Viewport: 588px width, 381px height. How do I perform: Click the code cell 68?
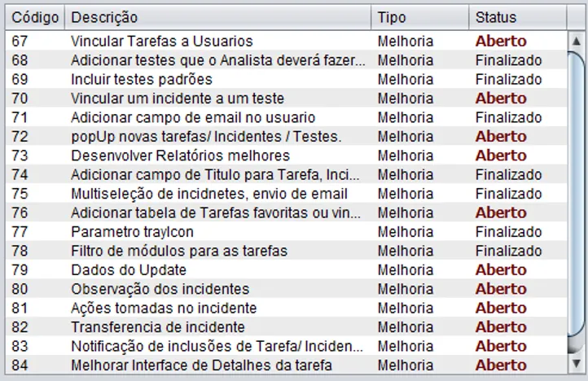(20, 60)
